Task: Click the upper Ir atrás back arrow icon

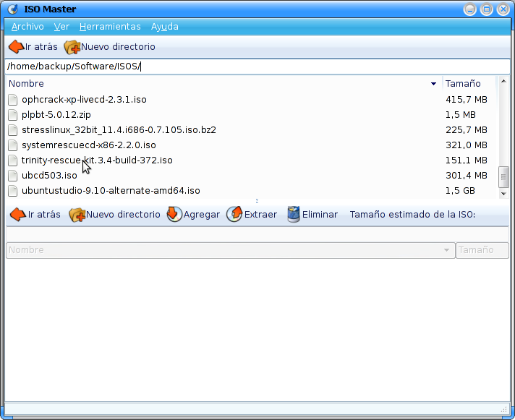Action: click(x=16, y=47)
